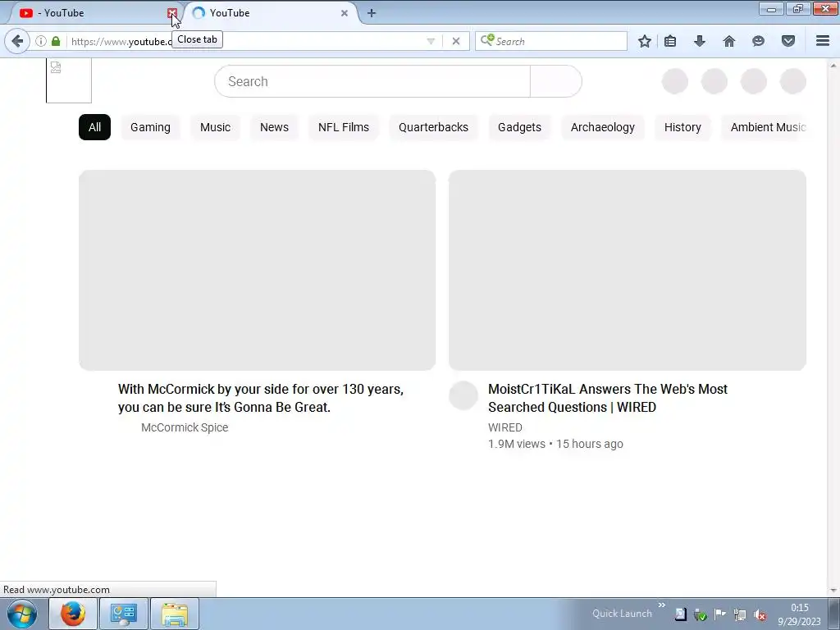Select the Quarterbacks chip

(433, 127)
